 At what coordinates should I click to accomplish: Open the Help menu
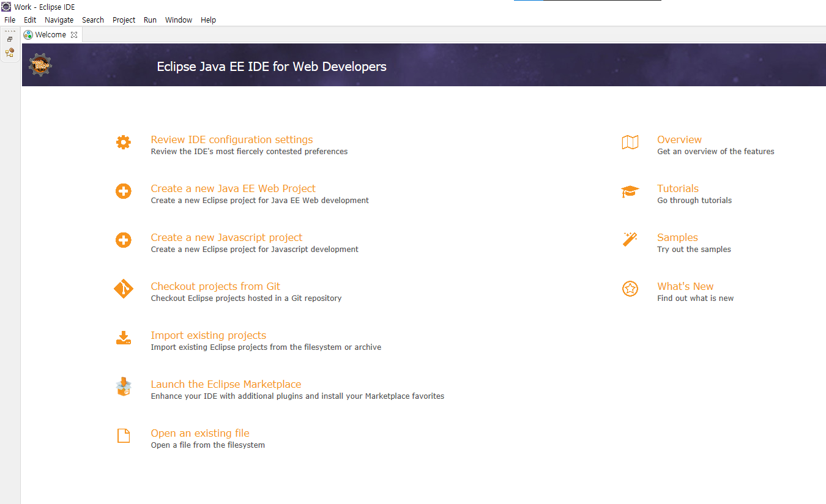[x=209, y=20]
